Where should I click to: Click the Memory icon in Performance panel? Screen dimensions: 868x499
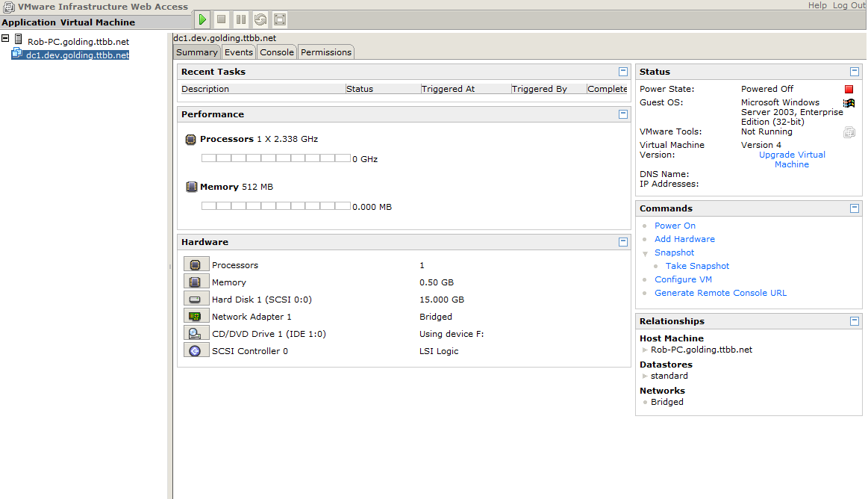[x=191, y=187]
